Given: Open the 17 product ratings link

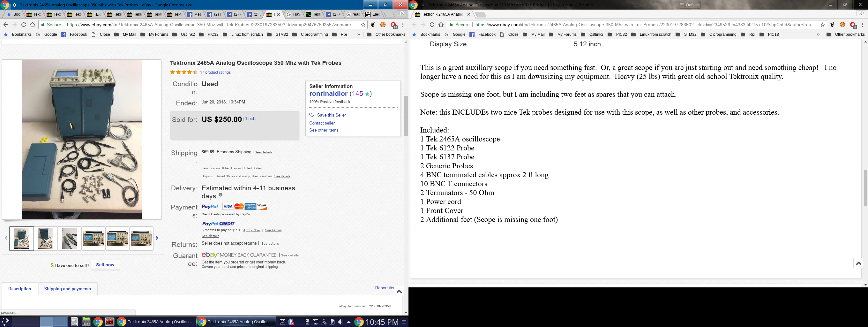Looking at the screenshot, I should tap(215, 72).
